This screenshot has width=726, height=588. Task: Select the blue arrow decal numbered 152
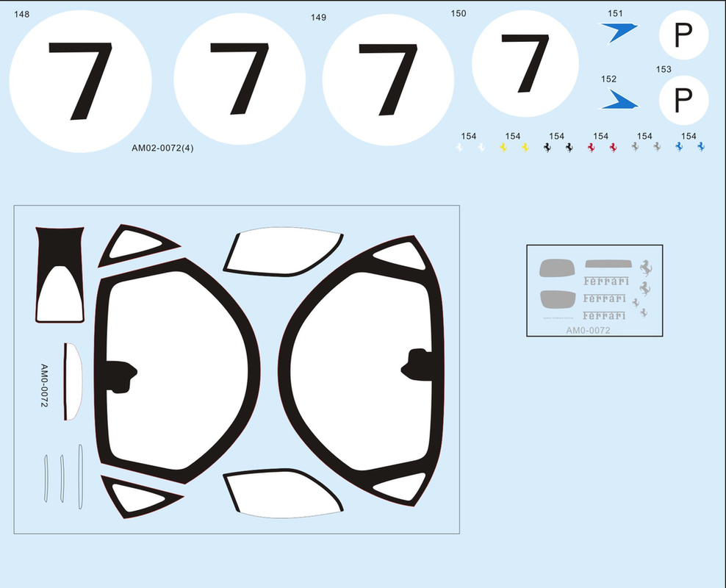point(619,99)
